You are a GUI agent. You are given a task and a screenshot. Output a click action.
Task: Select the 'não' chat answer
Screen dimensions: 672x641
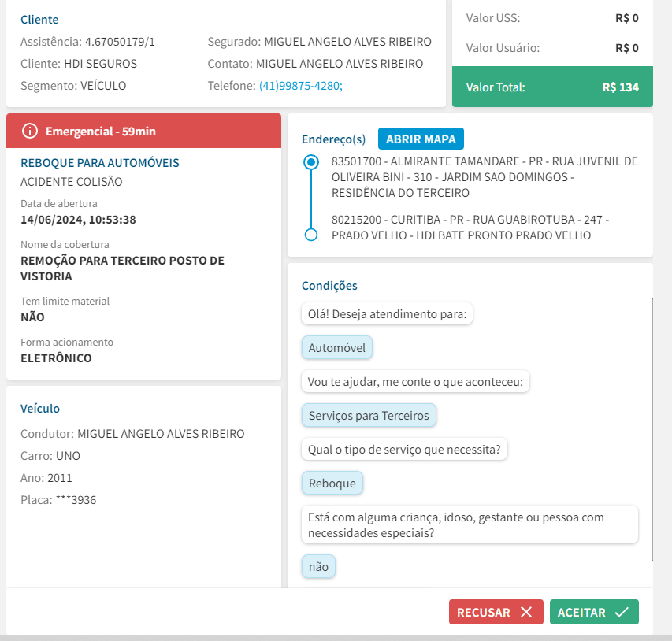318,566
